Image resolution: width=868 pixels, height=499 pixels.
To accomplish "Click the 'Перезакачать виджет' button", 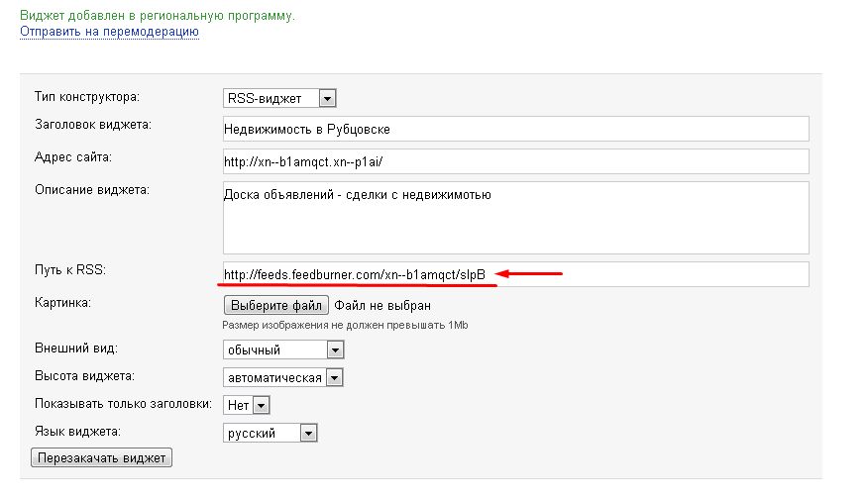I will [101, 458].
